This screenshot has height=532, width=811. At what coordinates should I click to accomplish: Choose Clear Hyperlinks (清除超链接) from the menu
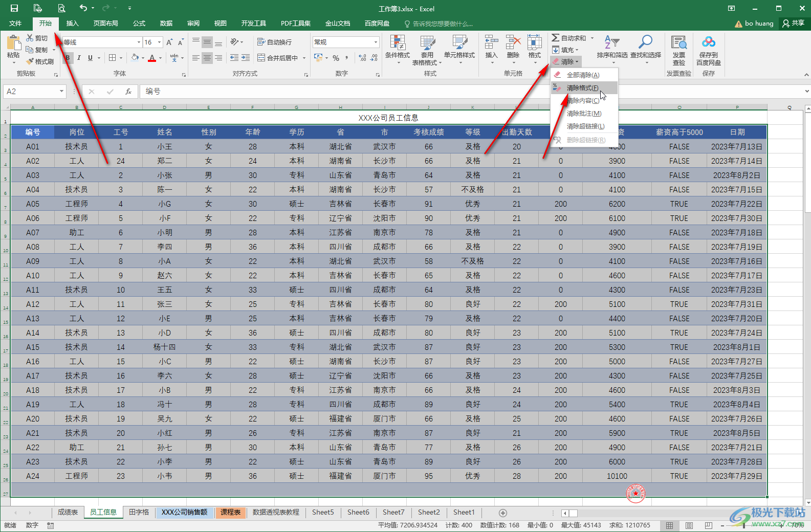click(584, 126)
